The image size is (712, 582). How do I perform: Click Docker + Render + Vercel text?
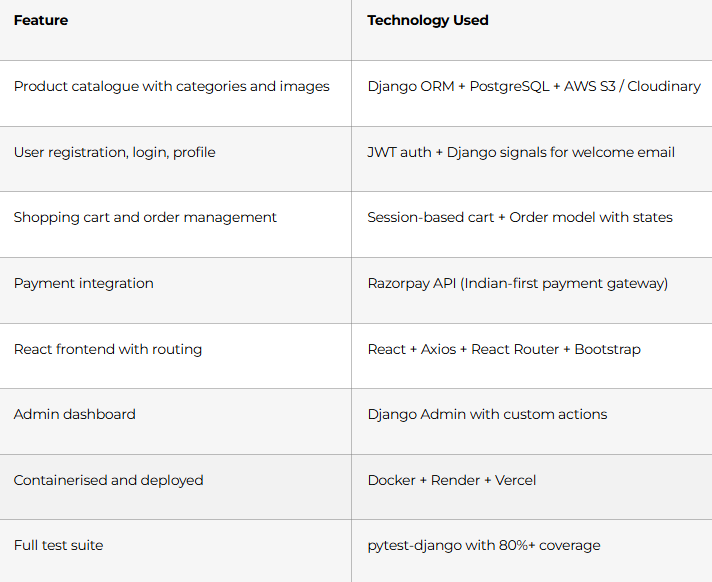click(x=452, y=480)
